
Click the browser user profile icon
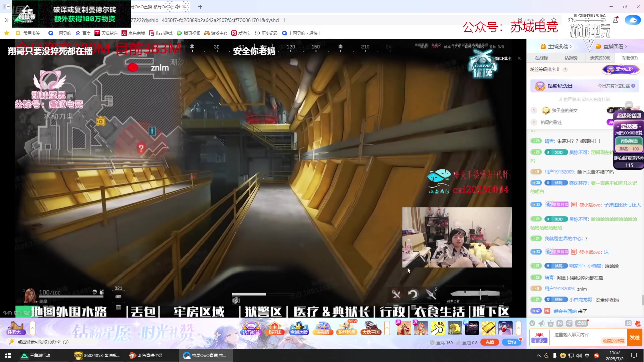tap(615, 20)
